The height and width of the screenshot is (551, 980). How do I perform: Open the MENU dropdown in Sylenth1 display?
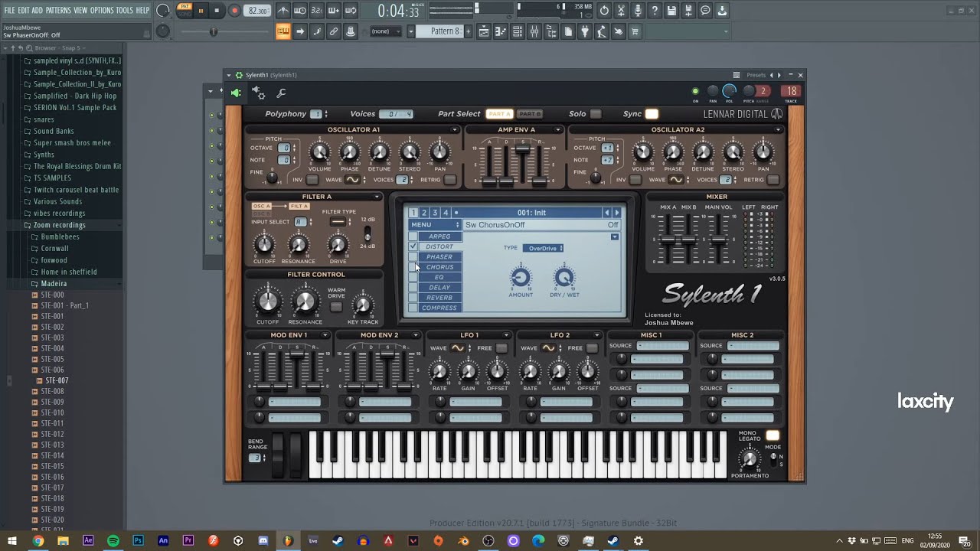coord(435,225)
